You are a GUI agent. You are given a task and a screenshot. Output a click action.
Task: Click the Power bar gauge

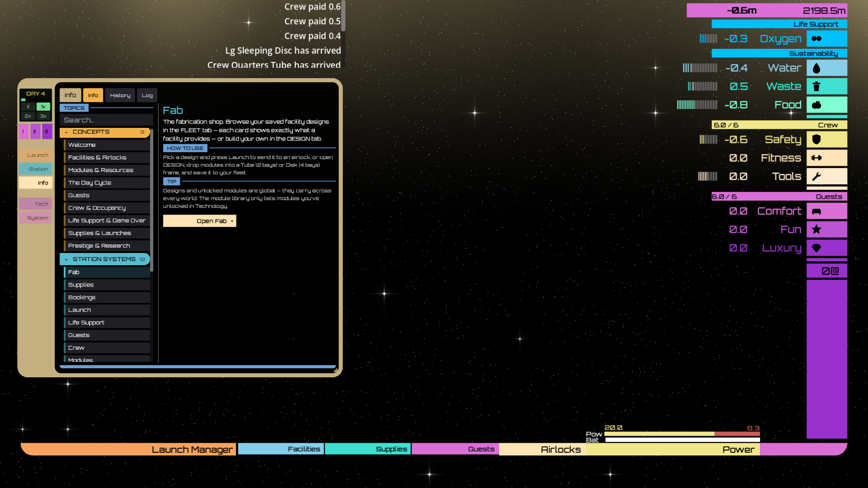(682, 434)
